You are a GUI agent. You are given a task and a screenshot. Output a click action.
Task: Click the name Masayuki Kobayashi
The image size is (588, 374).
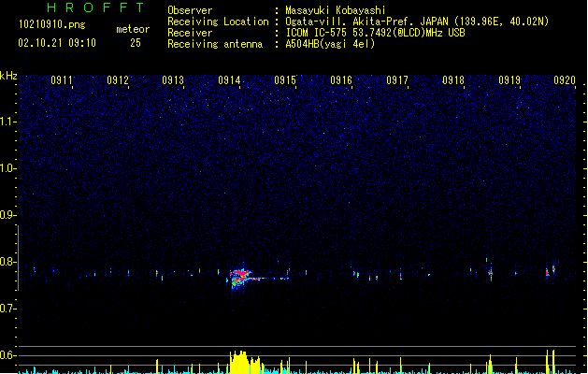336,10
